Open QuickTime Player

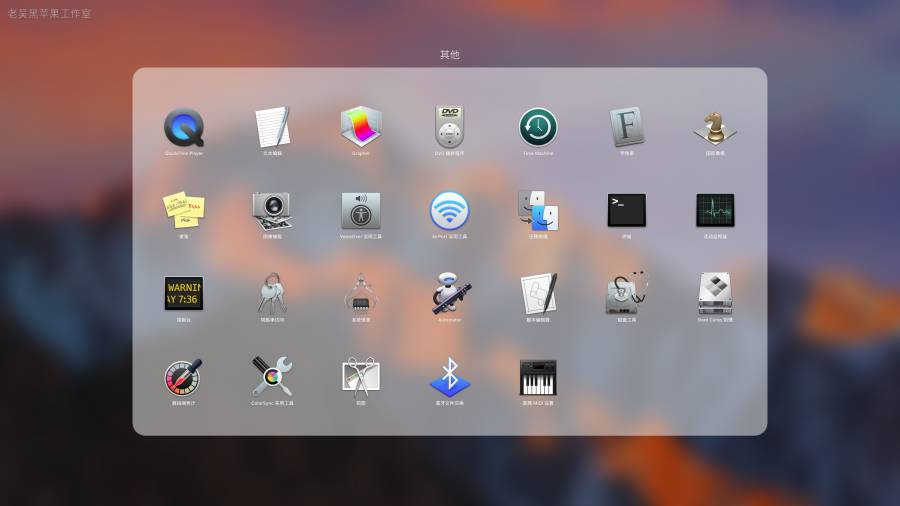pyautogui.click(x=184, y=127)
